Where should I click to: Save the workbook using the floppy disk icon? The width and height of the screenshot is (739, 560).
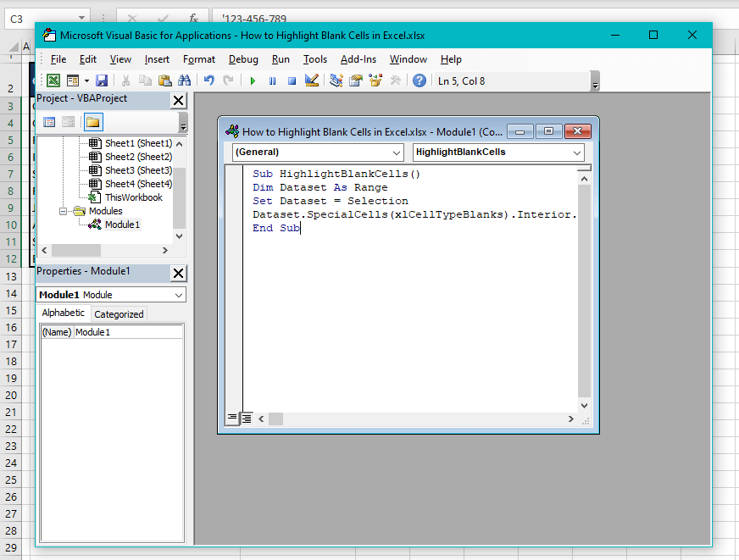point(101,81)
